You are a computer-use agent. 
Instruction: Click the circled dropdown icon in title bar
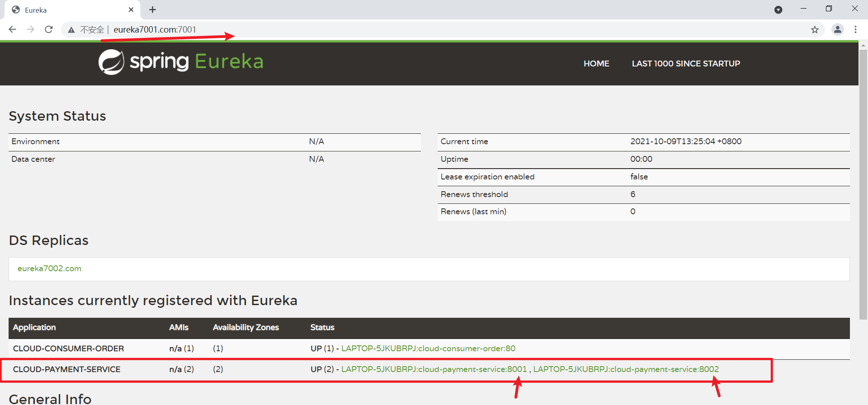[x=778, y=9]
